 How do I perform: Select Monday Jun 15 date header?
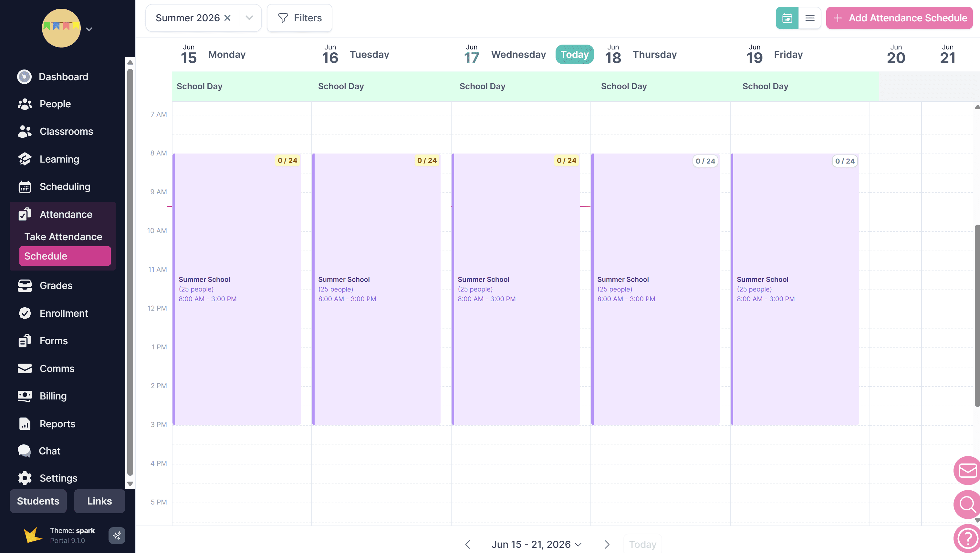pyautogui.click(x=213, y=54)
